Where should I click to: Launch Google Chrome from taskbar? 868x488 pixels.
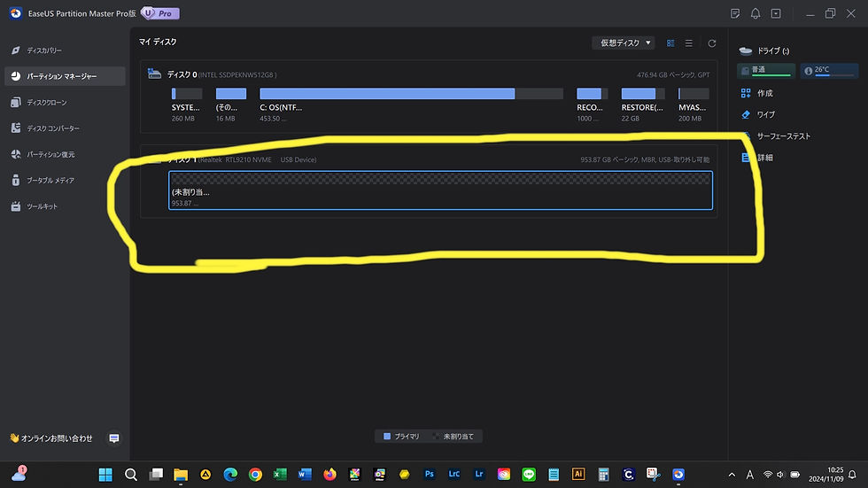255,474
